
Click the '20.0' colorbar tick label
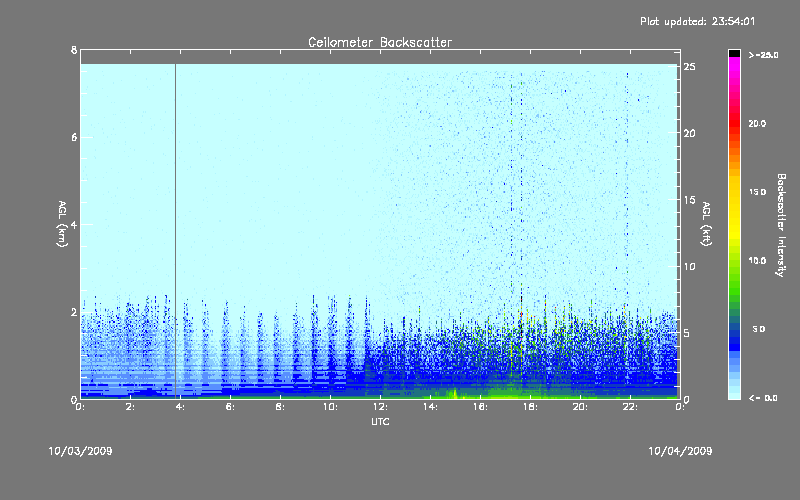[x=757, y=123]
